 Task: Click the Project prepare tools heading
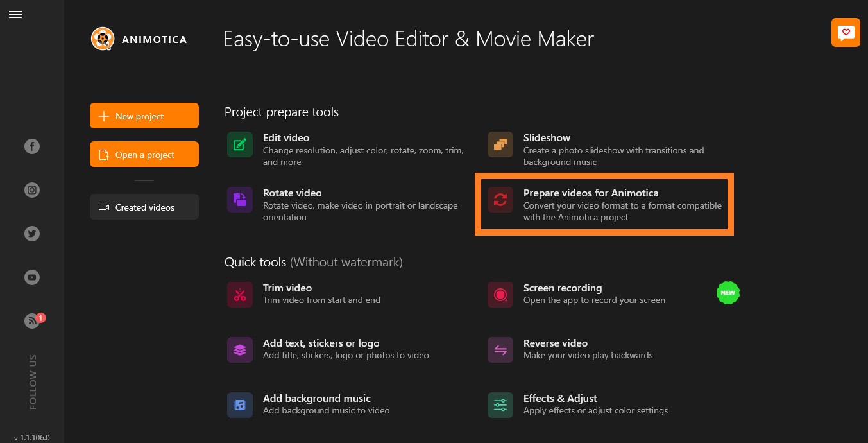tap(282, 112)
